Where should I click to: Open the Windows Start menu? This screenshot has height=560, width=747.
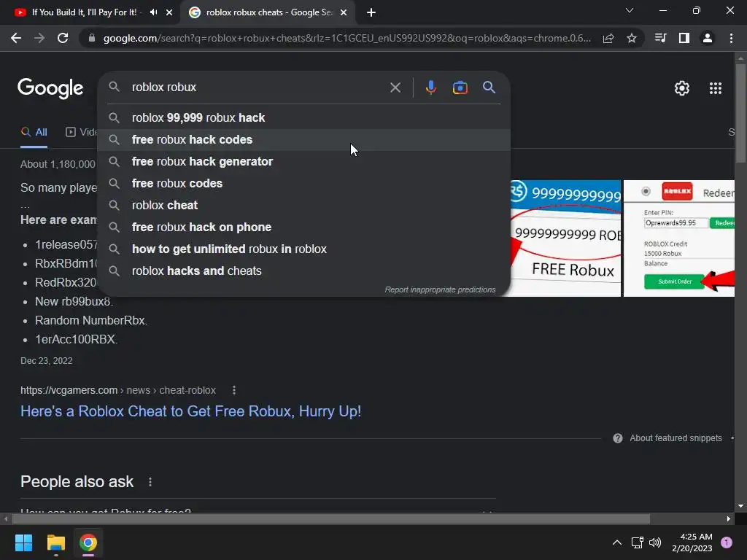tap(23, 542)
